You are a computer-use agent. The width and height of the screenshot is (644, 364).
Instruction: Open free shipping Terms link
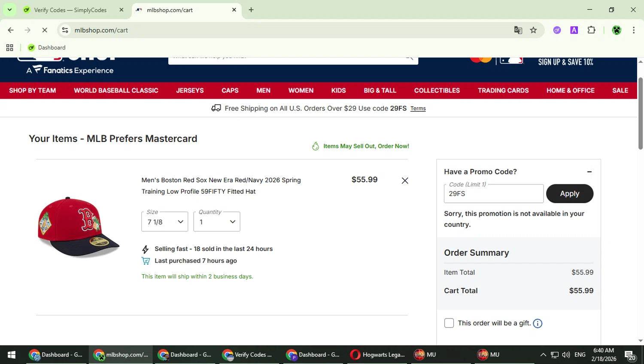tap(418, 109)
